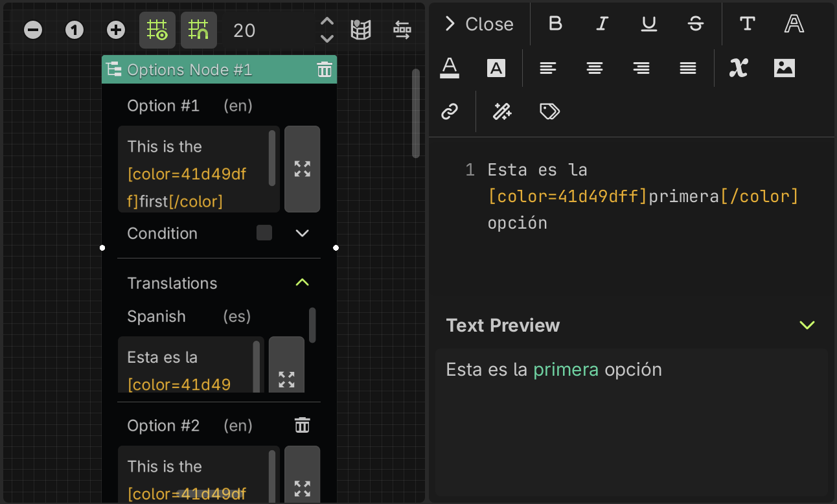Collapse the Translations section
The height and width of the screenshot is (504, 837).
(x=303, y=282)
